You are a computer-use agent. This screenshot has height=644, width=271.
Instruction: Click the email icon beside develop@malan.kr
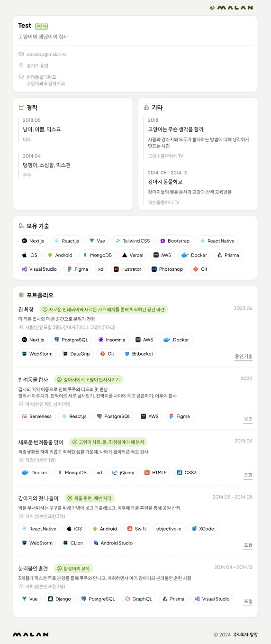[x=21, y=54]
